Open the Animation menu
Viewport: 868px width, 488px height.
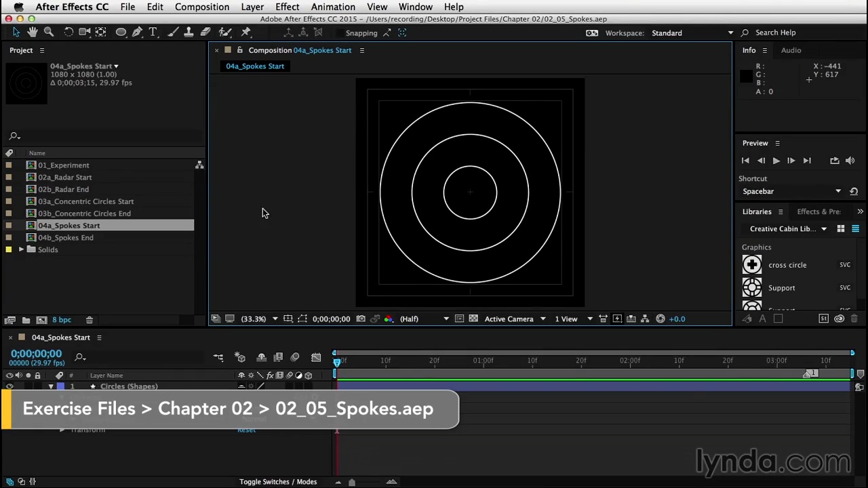(x=333, y=7)
